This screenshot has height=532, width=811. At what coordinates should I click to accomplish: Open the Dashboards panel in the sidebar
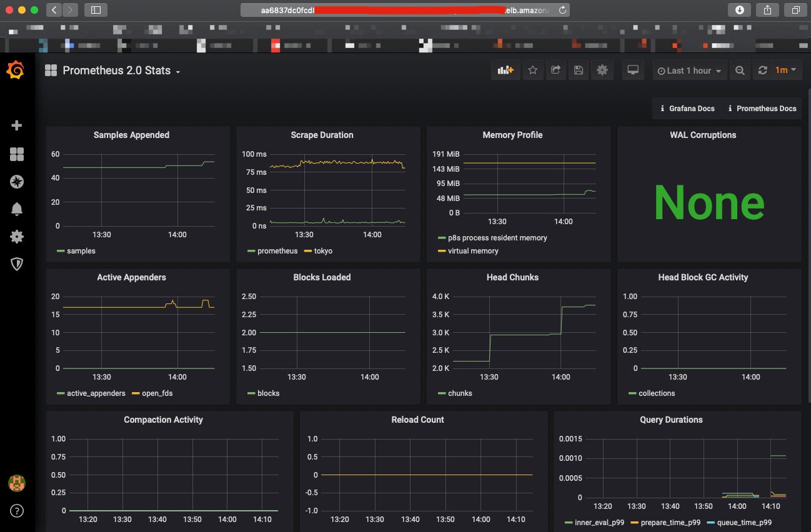[17, 154]
